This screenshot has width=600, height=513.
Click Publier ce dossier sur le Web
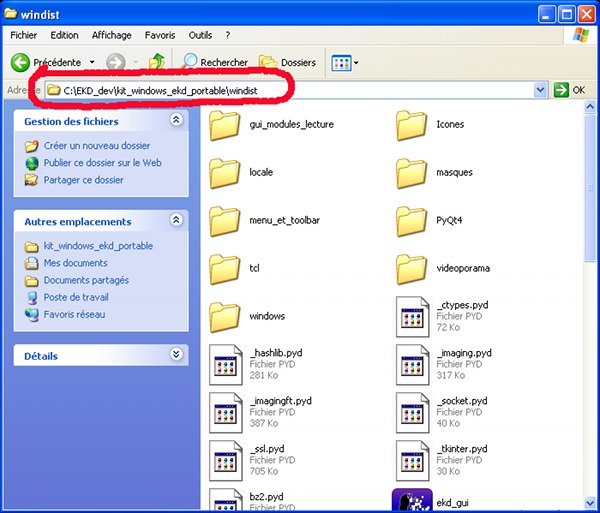click(103, 163)
